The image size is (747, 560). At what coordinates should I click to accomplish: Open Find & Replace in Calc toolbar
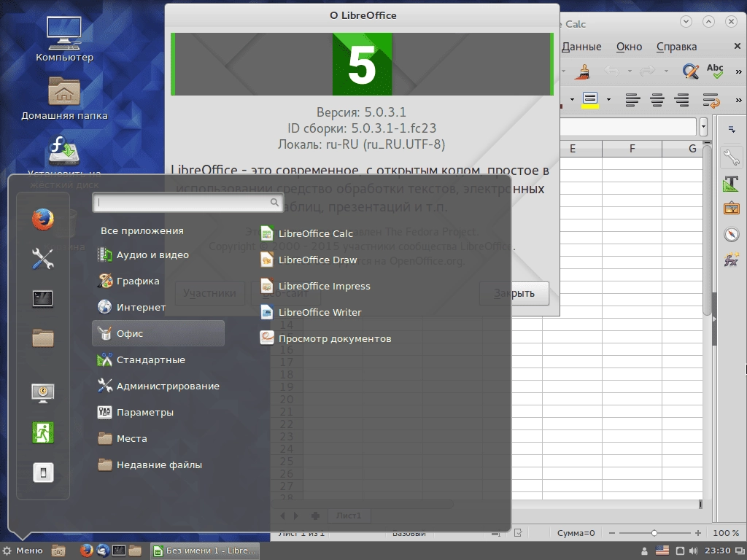point(690,71)
